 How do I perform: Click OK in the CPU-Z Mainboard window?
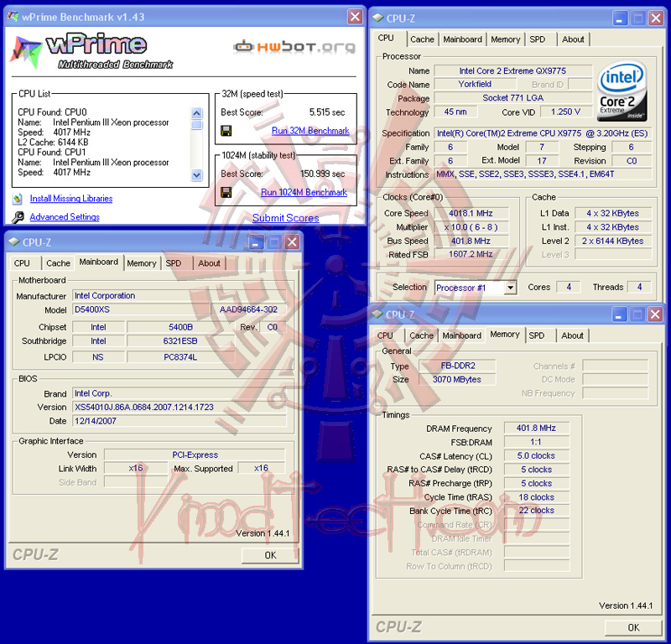(270, 555)
